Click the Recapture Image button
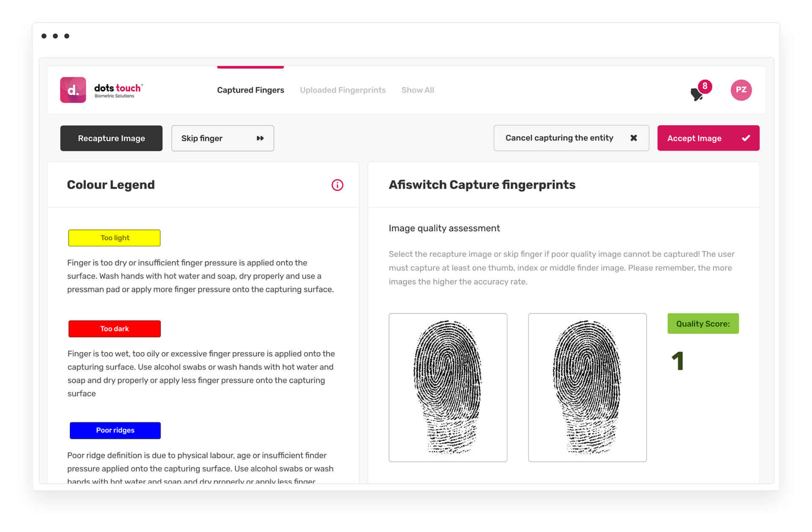This screenshot has height=532, width=812. coord(111,138)
